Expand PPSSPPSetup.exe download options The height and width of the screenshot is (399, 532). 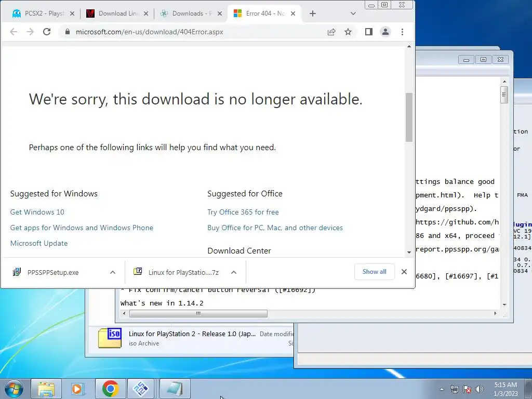pos(113,272)
